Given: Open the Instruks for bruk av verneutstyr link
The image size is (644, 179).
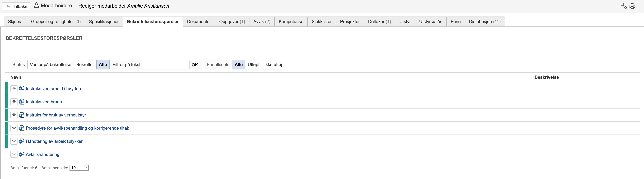Looking at the screenshot, I should 56,115.
